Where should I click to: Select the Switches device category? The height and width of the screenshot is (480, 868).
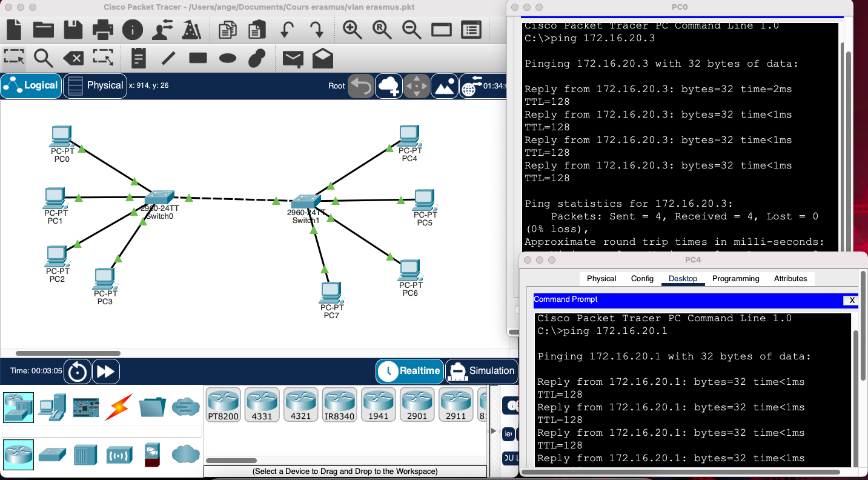point(52,455)
